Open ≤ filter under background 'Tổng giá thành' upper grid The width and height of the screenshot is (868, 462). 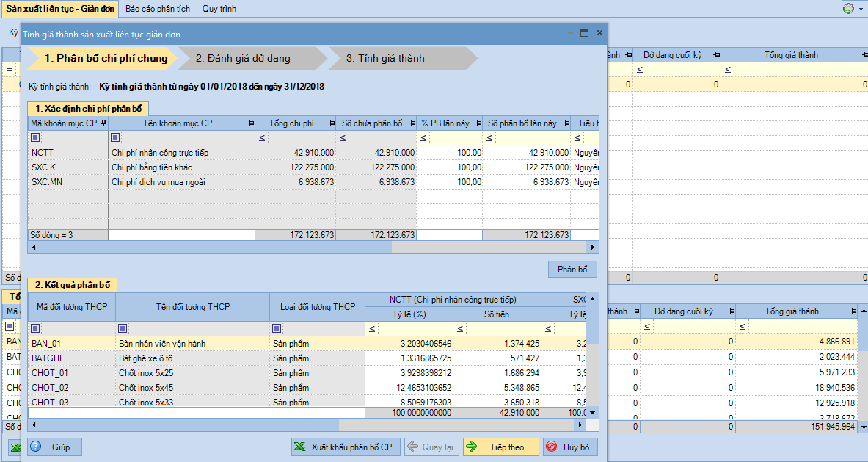click(728, 70)
